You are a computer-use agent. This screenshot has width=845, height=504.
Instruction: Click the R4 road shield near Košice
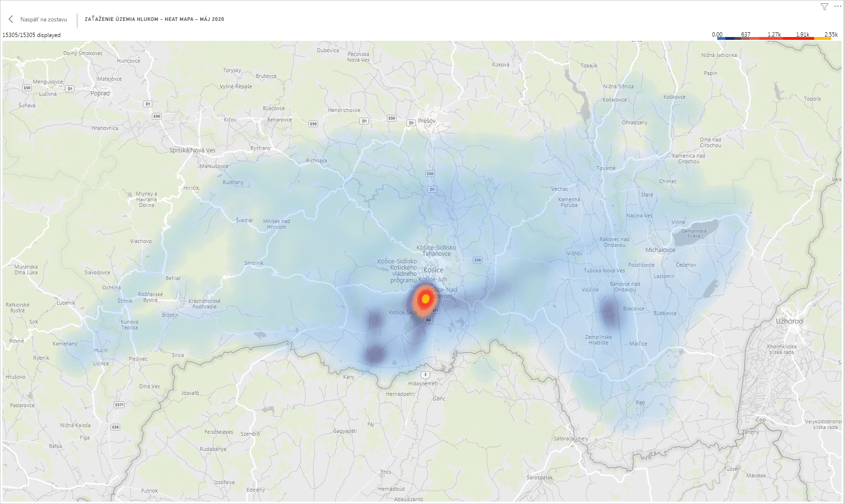[x=428, y=320]
